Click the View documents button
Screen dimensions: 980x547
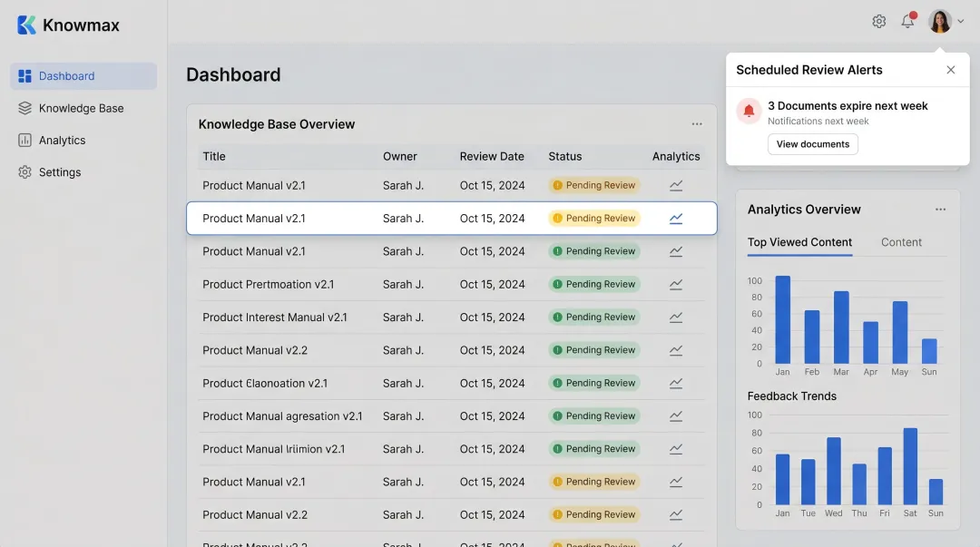click(x=812, y=144)
